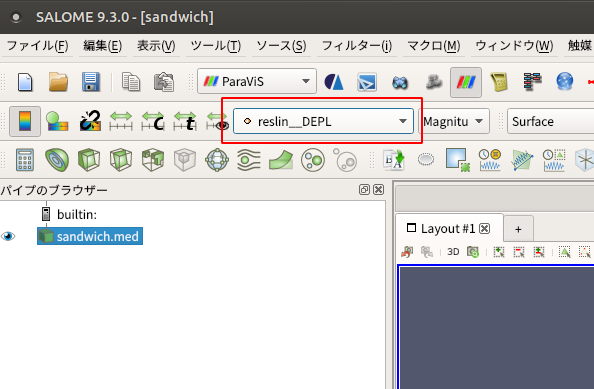
Task: Open the ソース(S) menu
Action: [x=281, y=46]
